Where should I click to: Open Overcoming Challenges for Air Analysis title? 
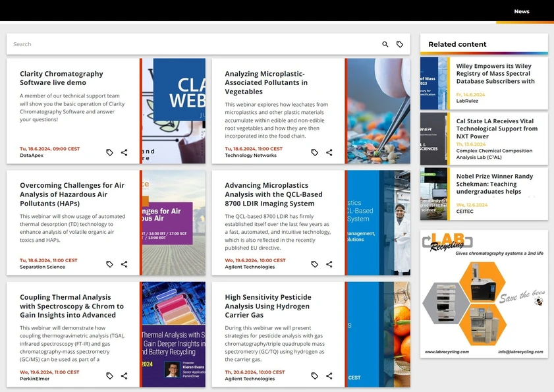pos(72,194)
